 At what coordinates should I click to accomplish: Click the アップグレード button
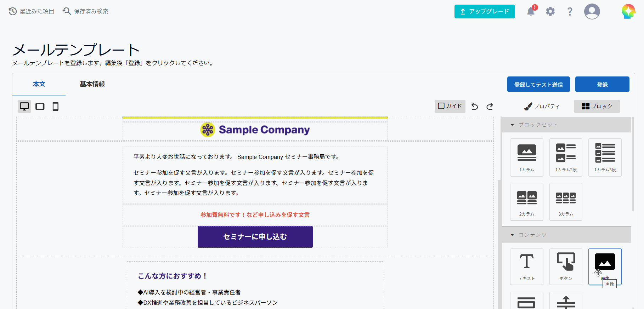pos(485,11)
